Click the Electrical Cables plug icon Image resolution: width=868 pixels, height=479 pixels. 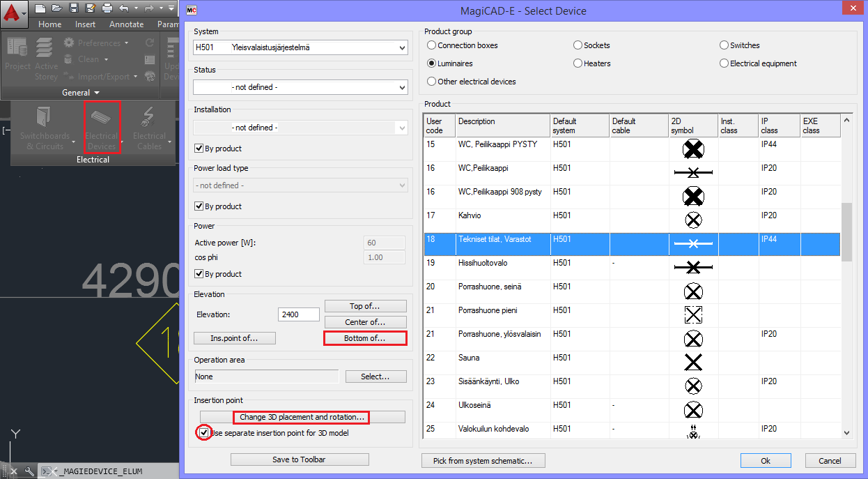point(148,117)
